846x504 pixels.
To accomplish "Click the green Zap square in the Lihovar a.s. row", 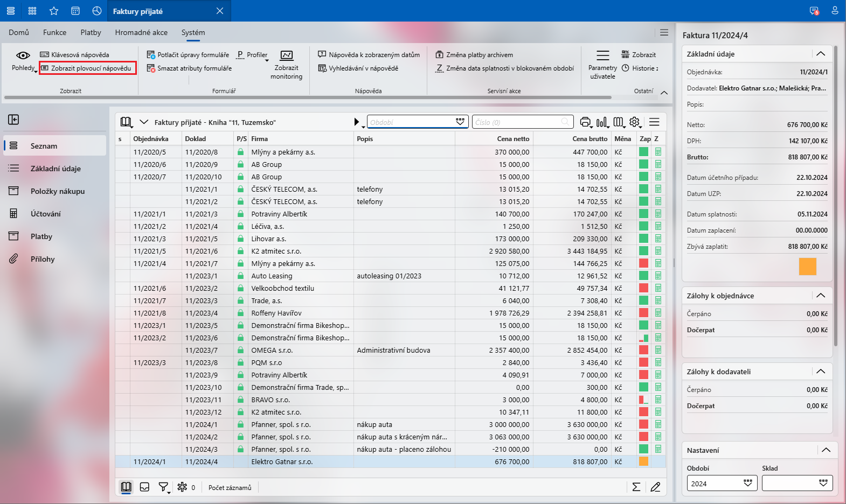I will [x=643, y=239].
